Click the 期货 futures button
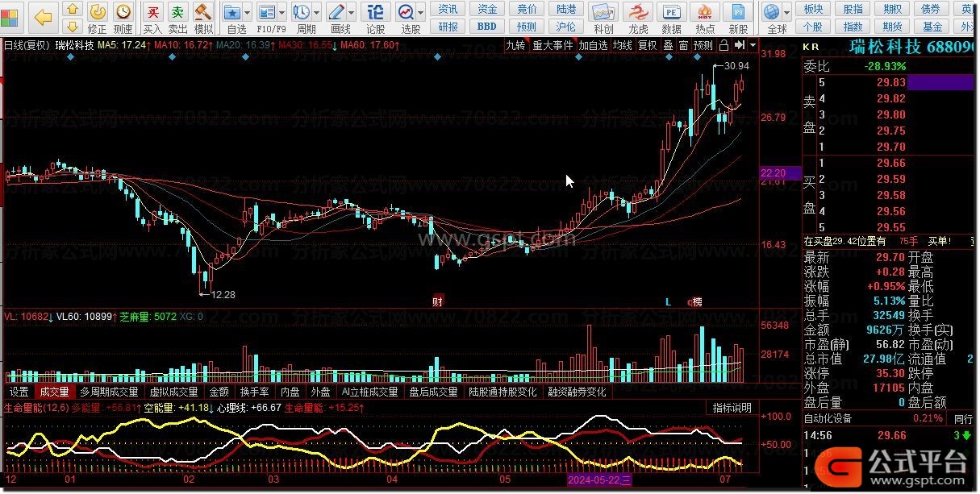 click(x=892, y=26)
